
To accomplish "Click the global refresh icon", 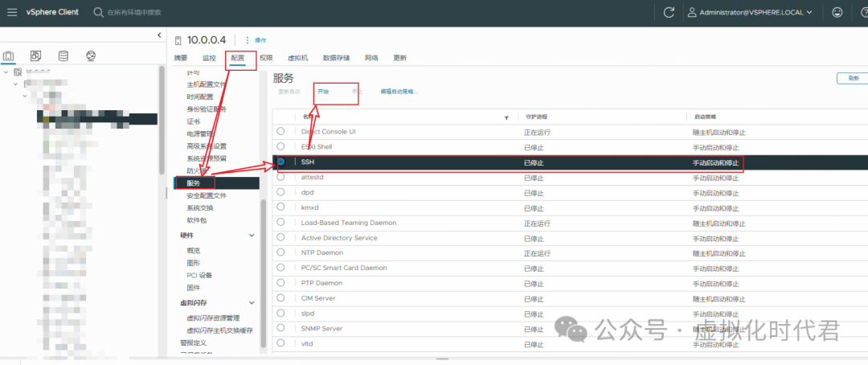I will 669,12.
